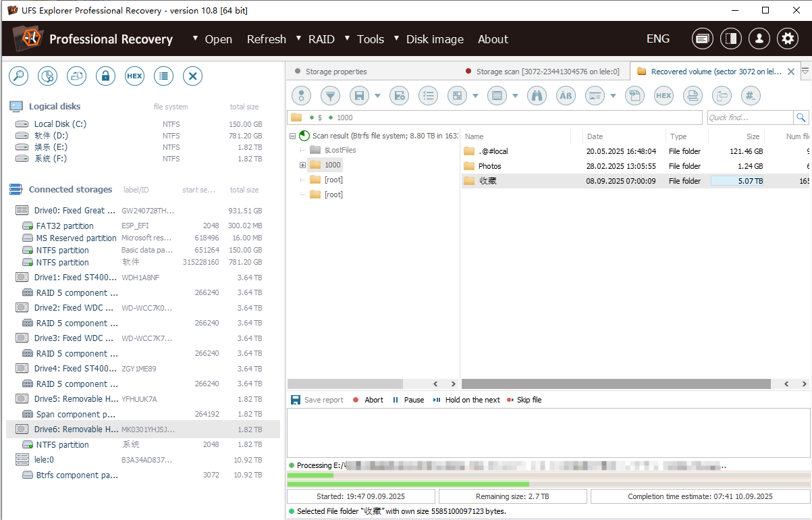812x520 pixels.
Task: Click the Äß text encoding icon
Action: coord(566,96)
